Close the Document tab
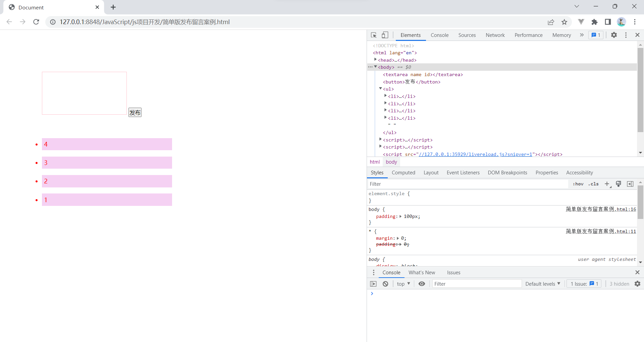The height and width of the screenshot is (342, 644). (97, 7)
